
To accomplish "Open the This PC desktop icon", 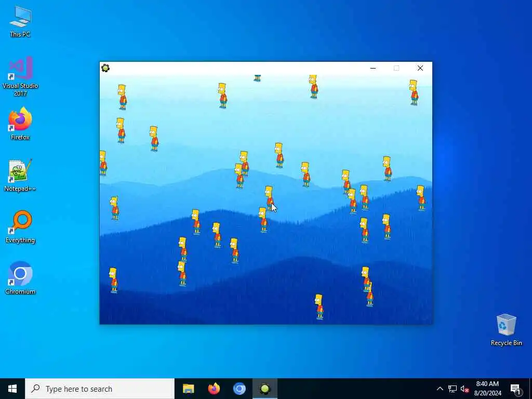I will click(x=20, y=21).
